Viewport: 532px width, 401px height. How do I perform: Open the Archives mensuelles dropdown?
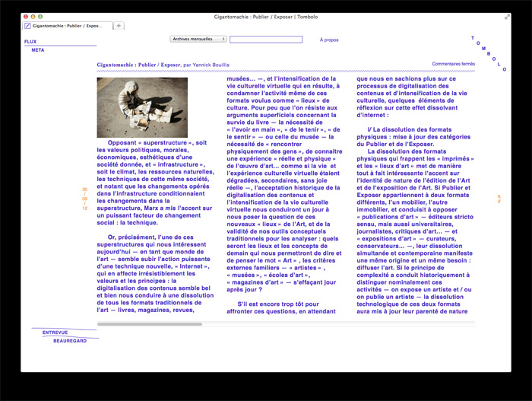coord(198,39)
